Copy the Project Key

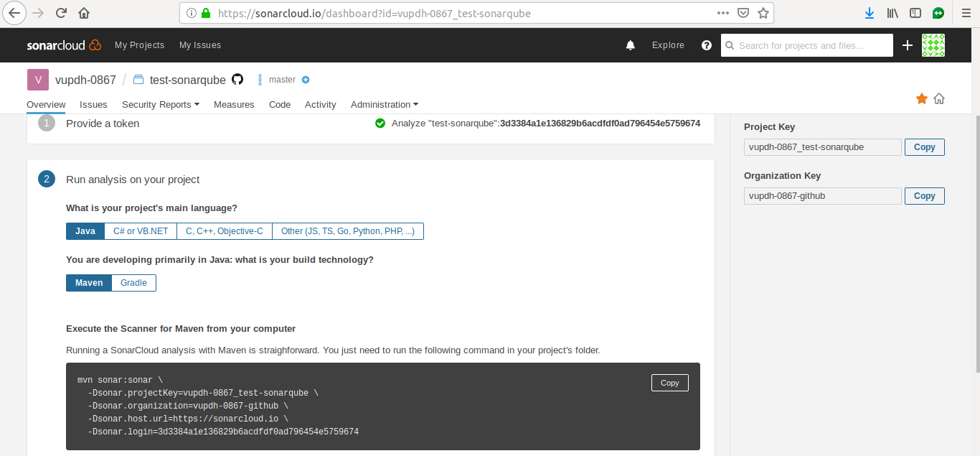tap(924, 147)
